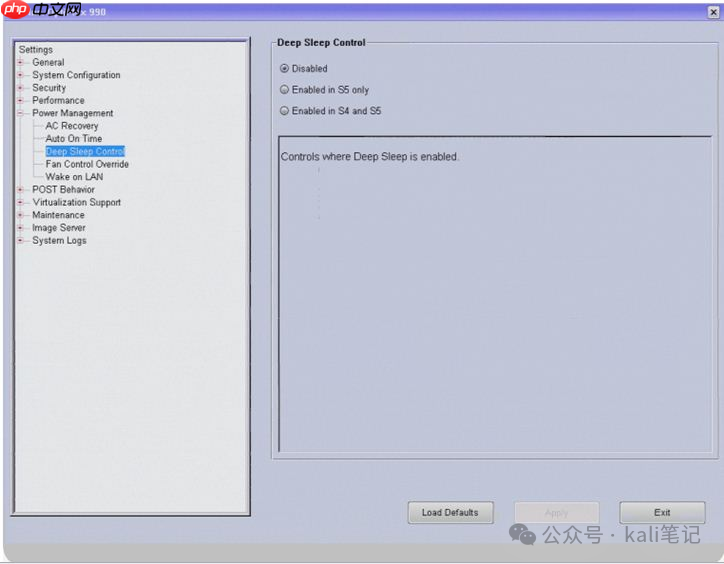Click the Apply button

pyautogui.click(x=556, y=512)
